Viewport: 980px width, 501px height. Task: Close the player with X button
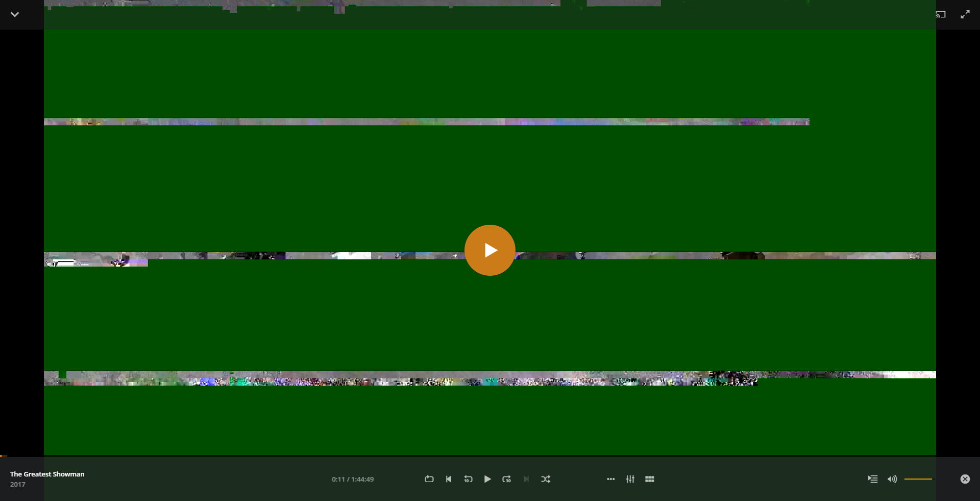(x=965, y=479)
